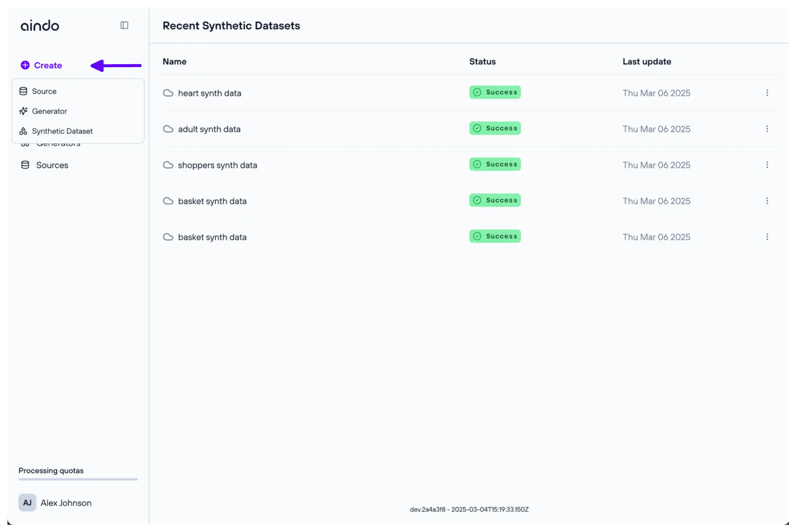The height and width of the screenshot is (532, 796).
Task: Click cloud icon beside heart synth data
Action: (x=168, y=93)
